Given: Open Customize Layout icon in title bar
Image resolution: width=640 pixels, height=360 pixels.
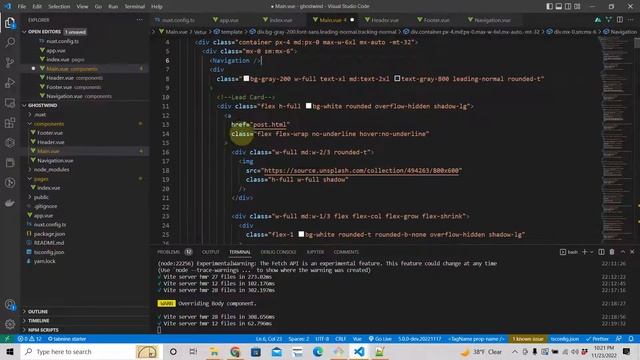Looking at the screenshot, I should [x=577, y=6].
